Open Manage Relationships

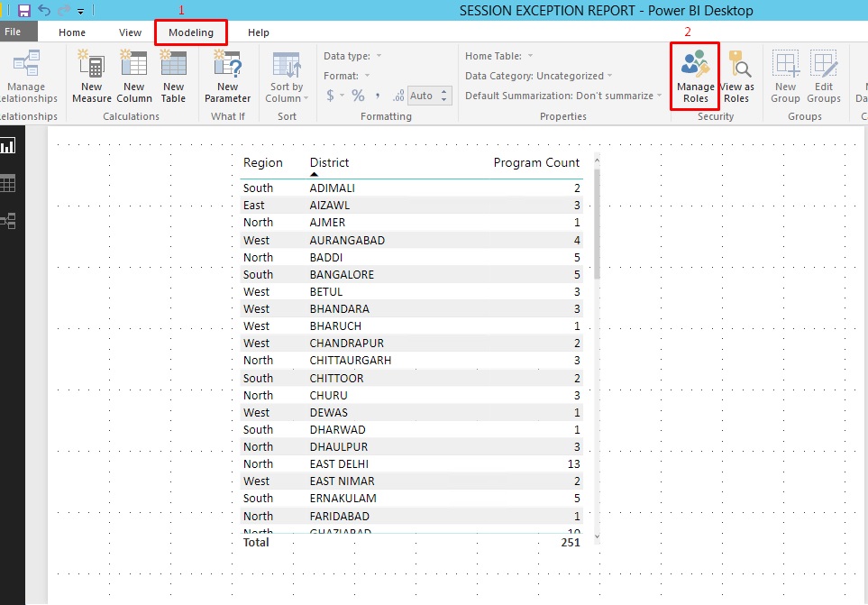27,77
